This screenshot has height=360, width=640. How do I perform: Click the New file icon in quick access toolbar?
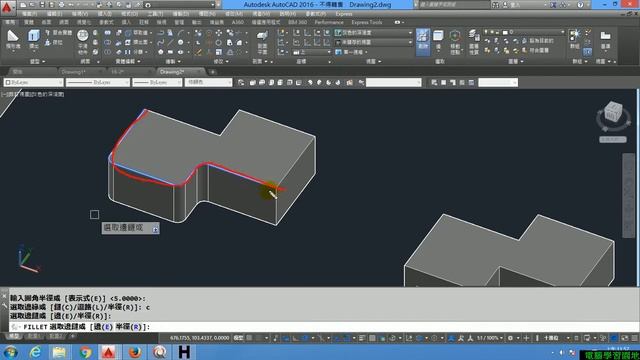23,5
